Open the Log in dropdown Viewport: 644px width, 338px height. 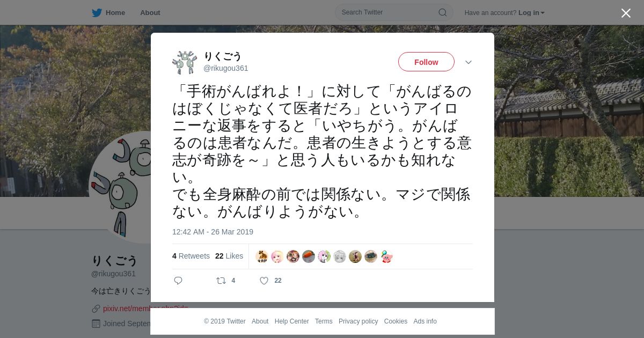click(531, 13)
